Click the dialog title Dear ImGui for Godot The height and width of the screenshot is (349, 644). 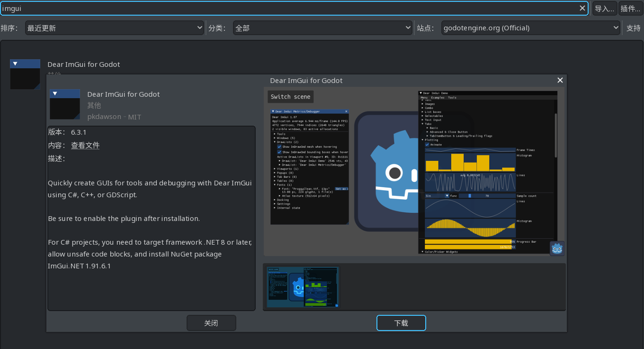click(306, 81)
